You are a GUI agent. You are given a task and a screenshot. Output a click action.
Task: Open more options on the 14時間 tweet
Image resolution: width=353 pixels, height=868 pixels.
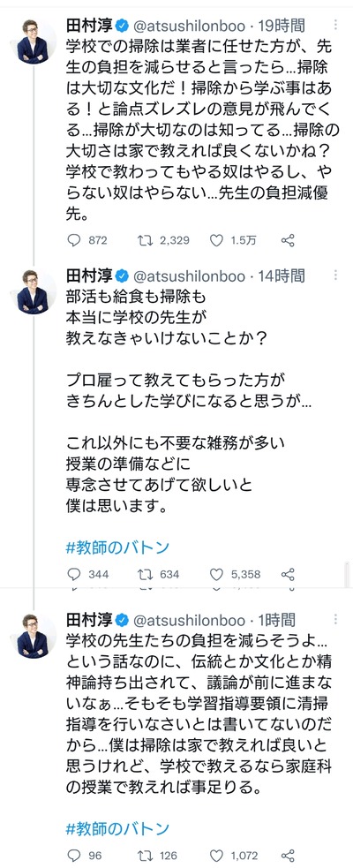[x=337, y=275]
